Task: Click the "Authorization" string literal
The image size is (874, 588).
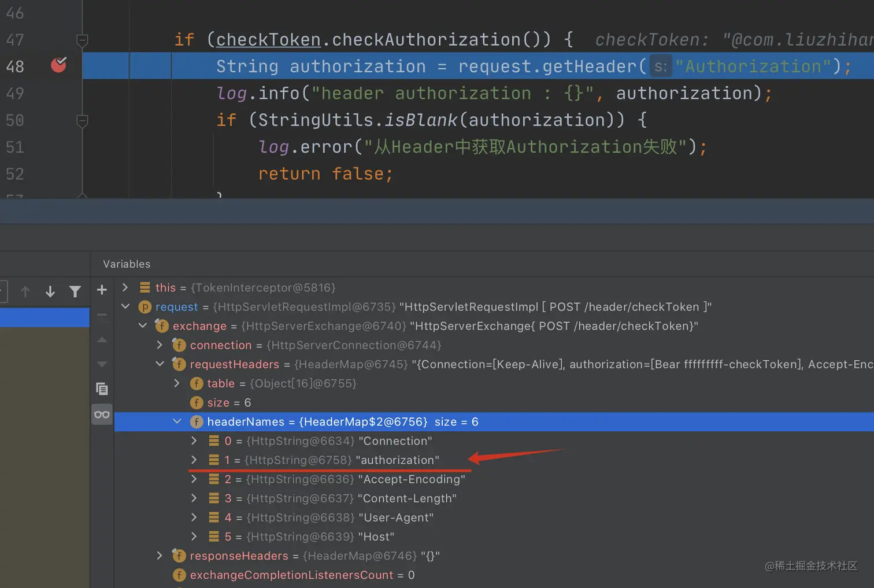Action: click(754, 66)
